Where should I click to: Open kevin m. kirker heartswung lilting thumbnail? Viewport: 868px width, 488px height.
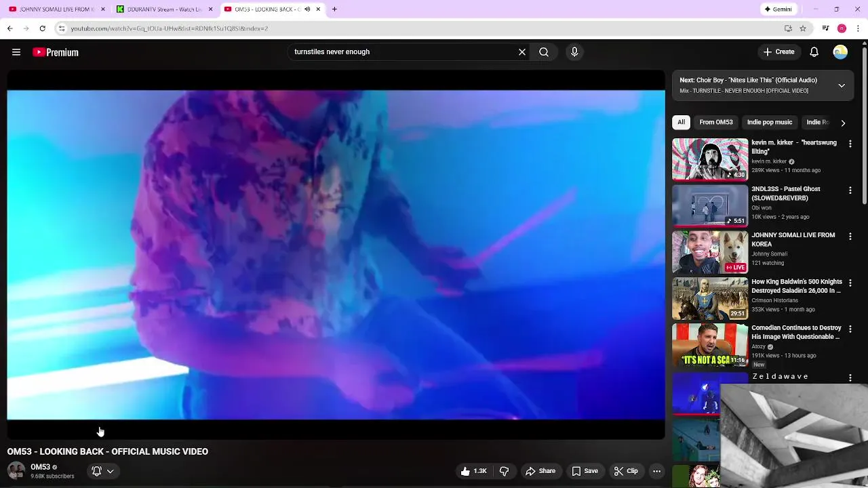pyautogui.click(x=710, y=160)
